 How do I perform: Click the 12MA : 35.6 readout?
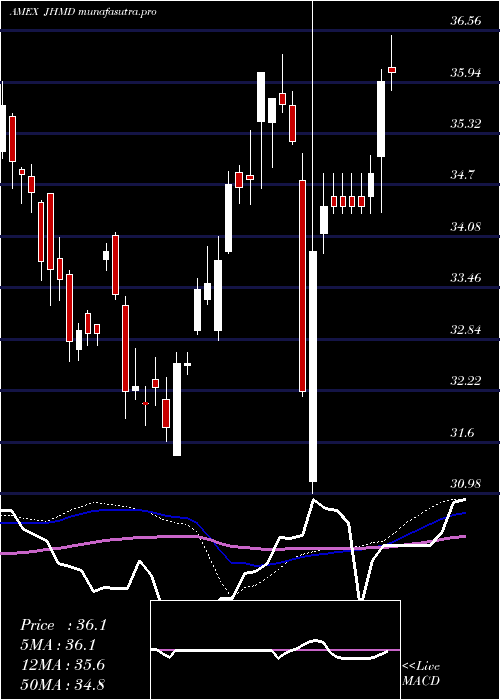[63, 665]
